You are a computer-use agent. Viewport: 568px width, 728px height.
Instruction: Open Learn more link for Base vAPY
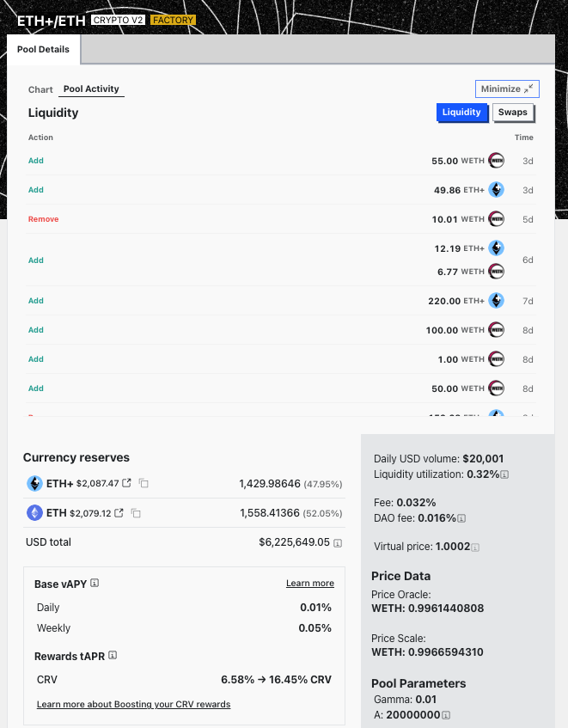pyautogui.click(x=310, y=583)
